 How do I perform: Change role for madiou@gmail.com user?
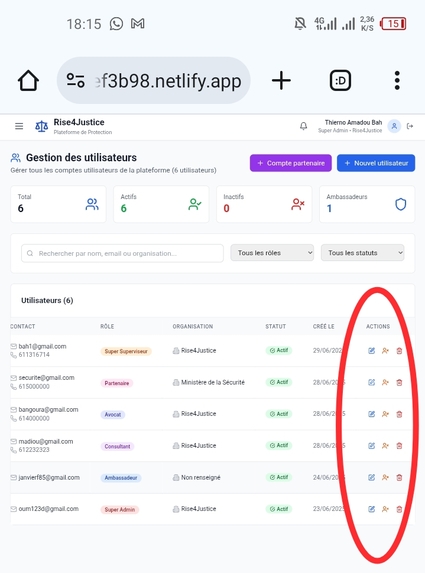tap(385, 446)
